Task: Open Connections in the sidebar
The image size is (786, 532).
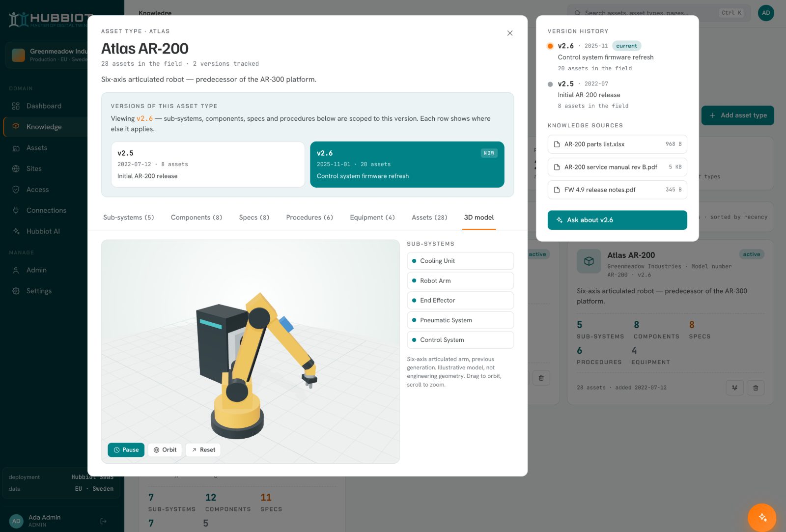Action: point(46,210)
